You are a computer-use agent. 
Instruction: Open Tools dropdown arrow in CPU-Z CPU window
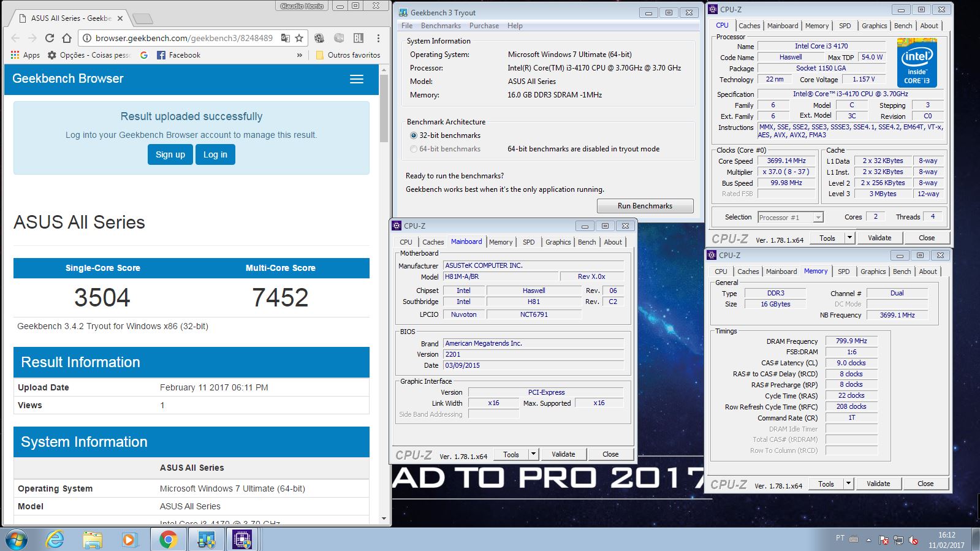[x=849, y=238]
